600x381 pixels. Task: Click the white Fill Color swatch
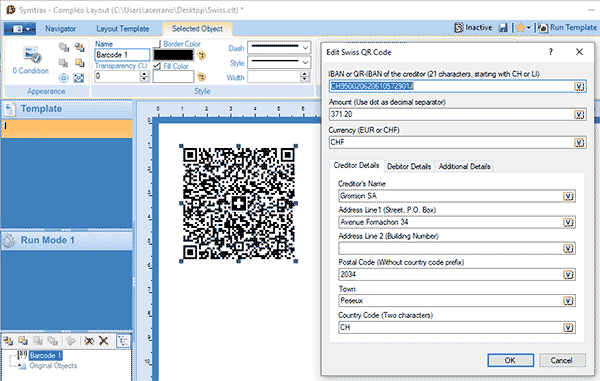pyautogui.click(x=173, y=77)
